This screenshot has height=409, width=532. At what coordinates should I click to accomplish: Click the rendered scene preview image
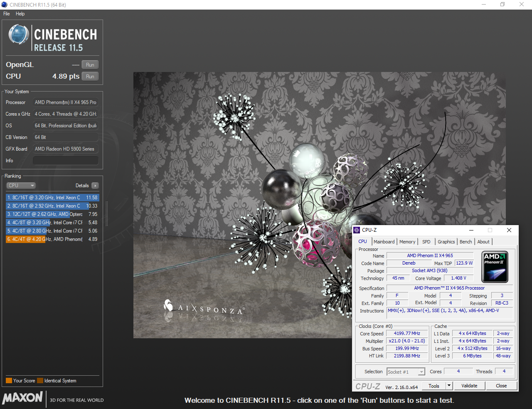[x=319, y=205]
